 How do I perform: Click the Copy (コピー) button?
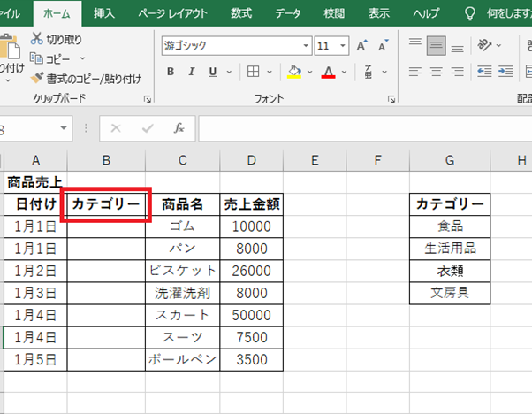(50, 59)
